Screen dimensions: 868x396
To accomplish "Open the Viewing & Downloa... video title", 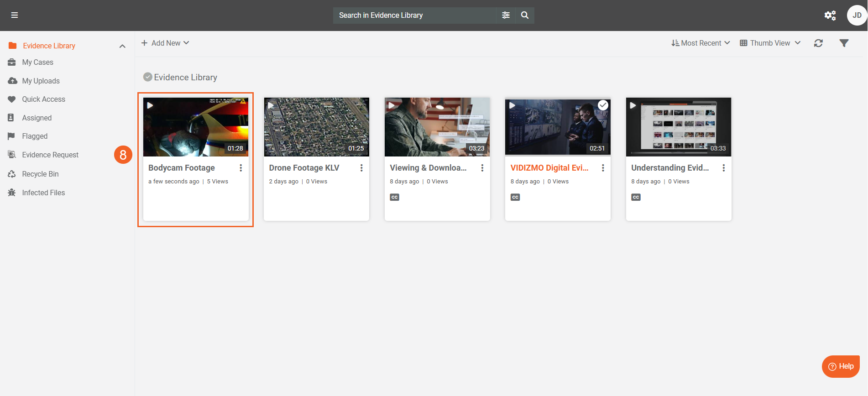I will [428, 168].
